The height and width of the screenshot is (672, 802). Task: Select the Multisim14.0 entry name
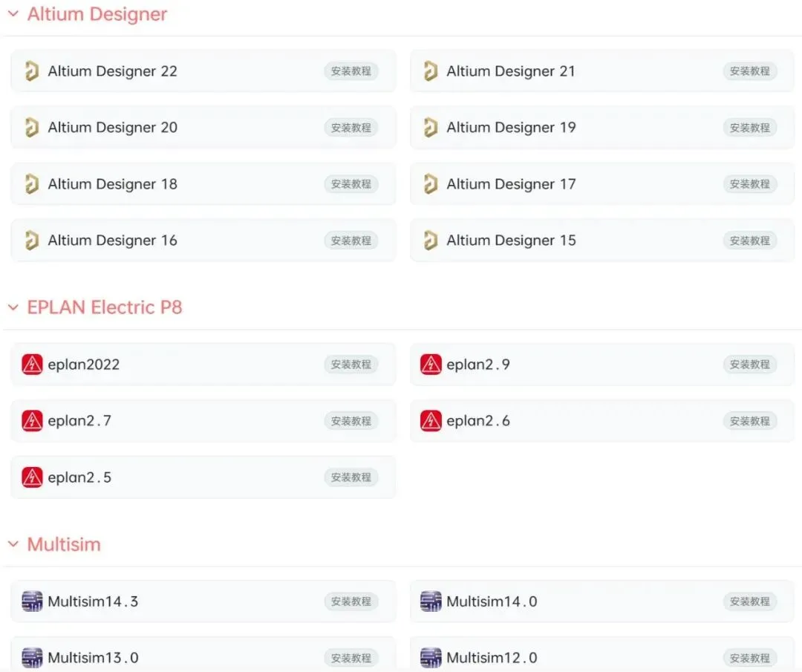pos(492,601)
